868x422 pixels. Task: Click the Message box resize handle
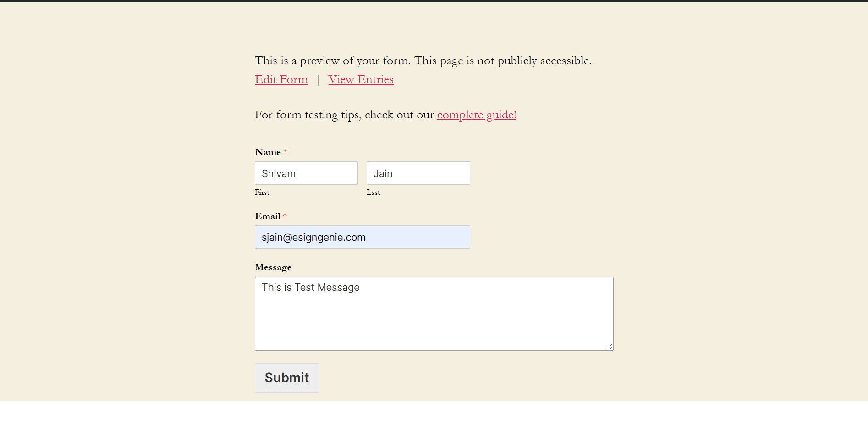[610, 347]
